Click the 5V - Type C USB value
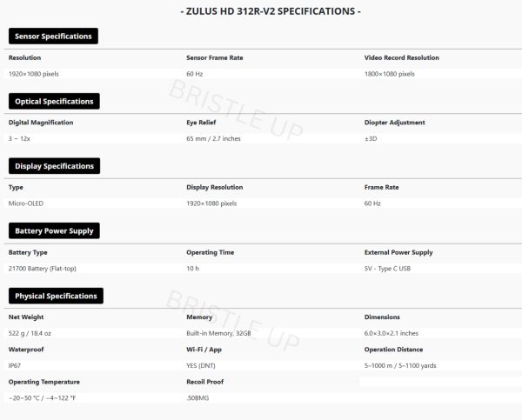Screen dimensions: 522x420 pos(388,269)
